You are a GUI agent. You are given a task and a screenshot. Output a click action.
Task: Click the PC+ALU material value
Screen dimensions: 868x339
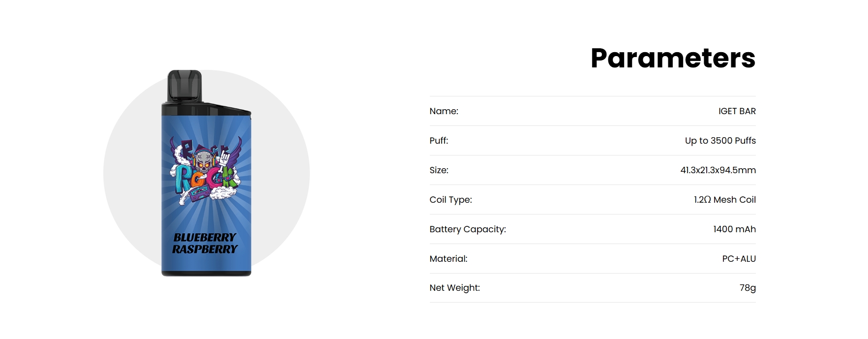739,259
